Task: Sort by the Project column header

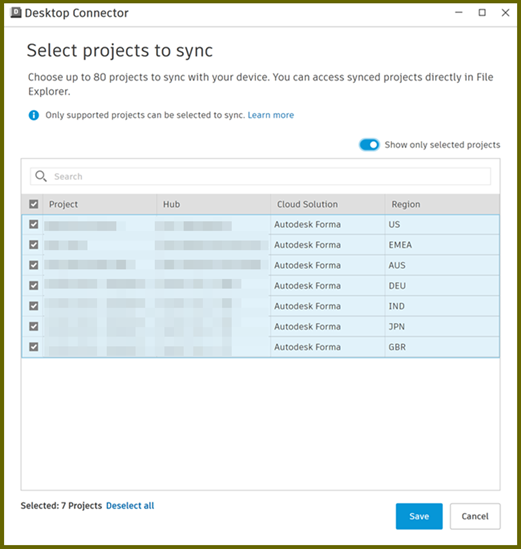Action: click(x=99, y=204)
